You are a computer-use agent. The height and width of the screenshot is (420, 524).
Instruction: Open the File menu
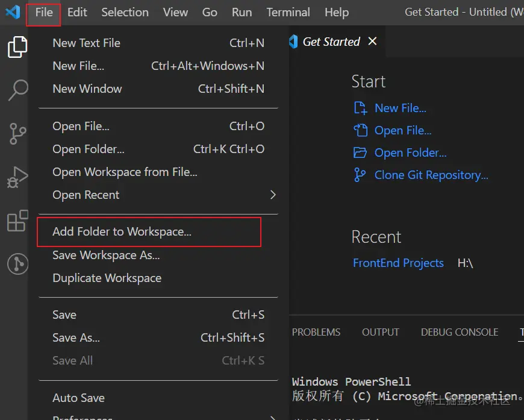[44, 13]
